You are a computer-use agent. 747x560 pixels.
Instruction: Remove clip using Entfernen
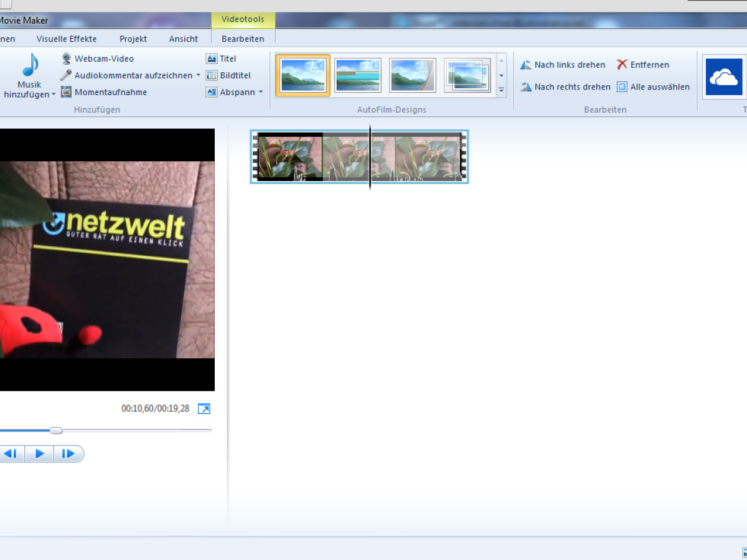click(649, 65)
